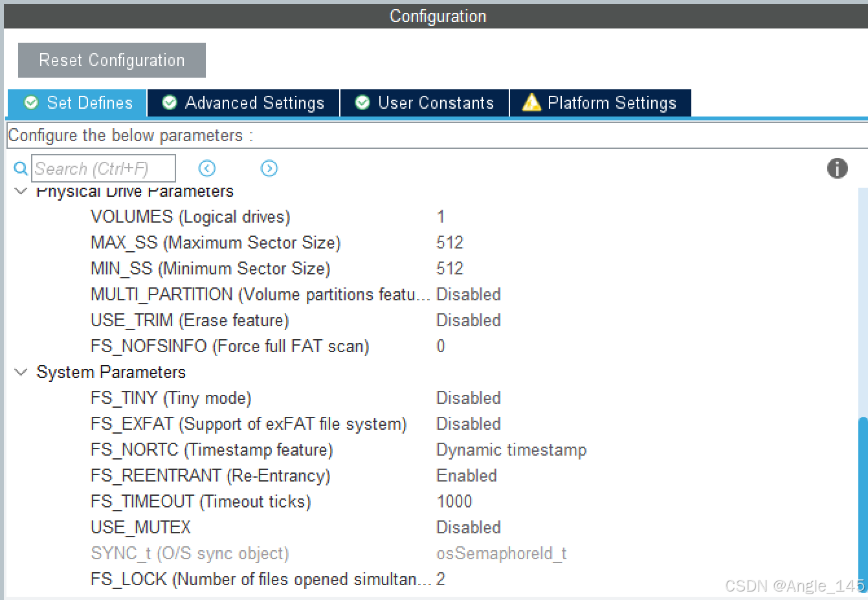Click the green check icon on Set Defines tab
The image size is (868, 600).
(x=31, y=102)
